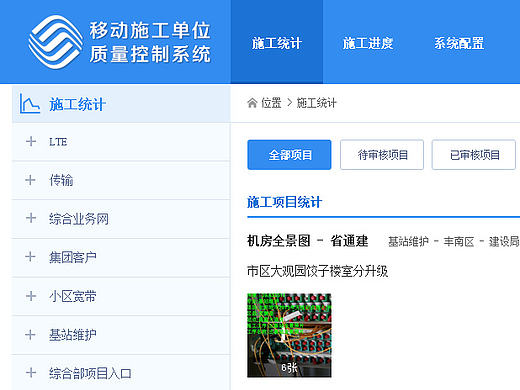520x390 pixels.
Task: Show 待审核项目 pending review projects
Action: pyautogui.click(x=382, y=155)
